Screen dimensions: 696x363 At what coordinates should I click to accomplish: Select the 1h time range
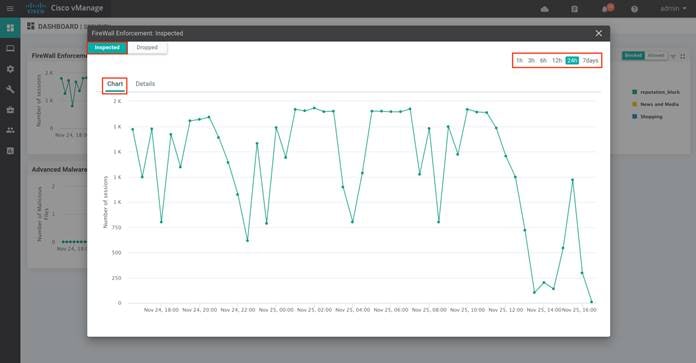(519, 60)
